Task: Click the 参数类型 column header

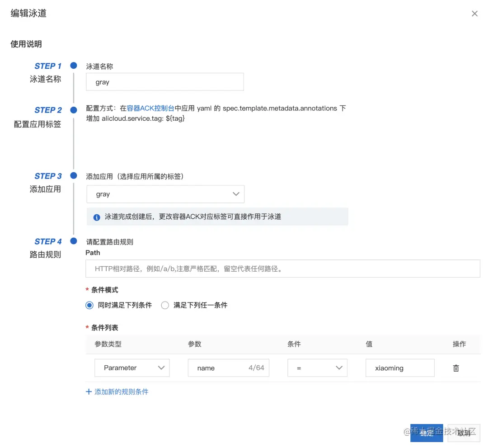Action: coord(108,344)
